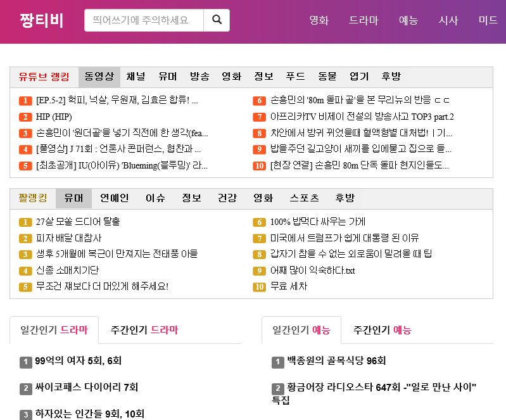Viewport: 506px width, 420px height.
Task: Go to 예능 in the top navigation
Action: pos(408,20)
